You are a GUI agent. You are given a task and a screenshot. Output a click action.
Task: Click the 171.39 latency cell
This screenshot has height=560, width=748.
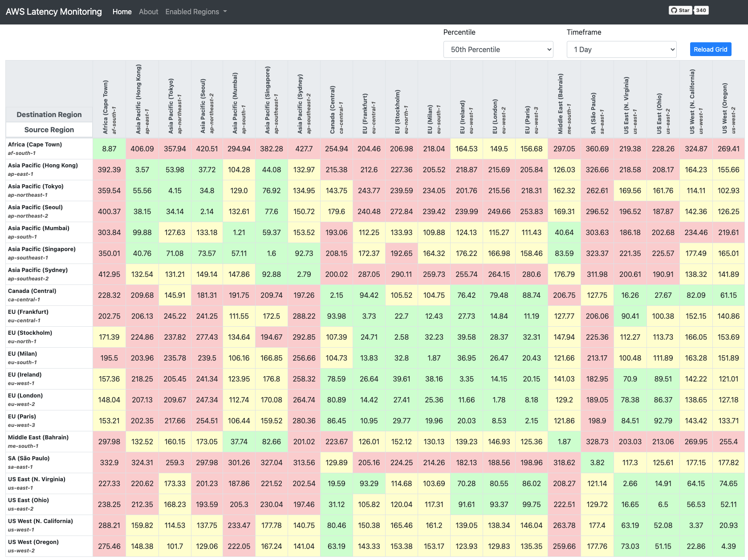[110, 337]
